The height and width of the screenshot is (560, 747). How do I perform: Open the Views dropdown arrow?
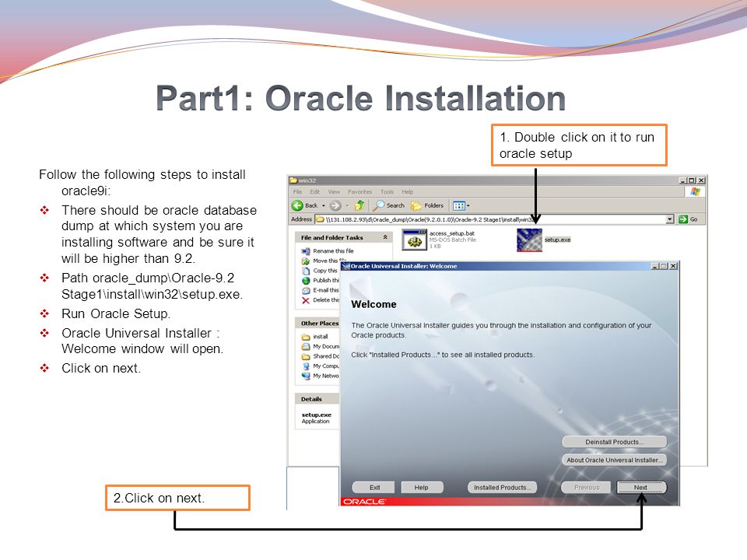point(468,205)
